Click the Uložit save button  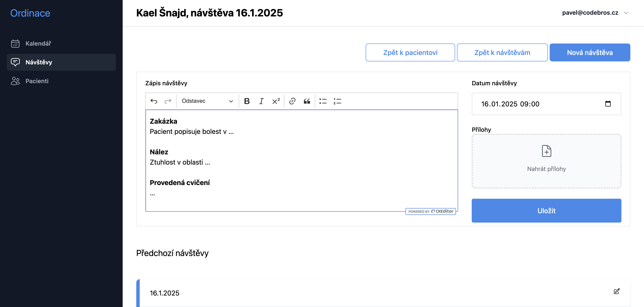tap(546, 211)
